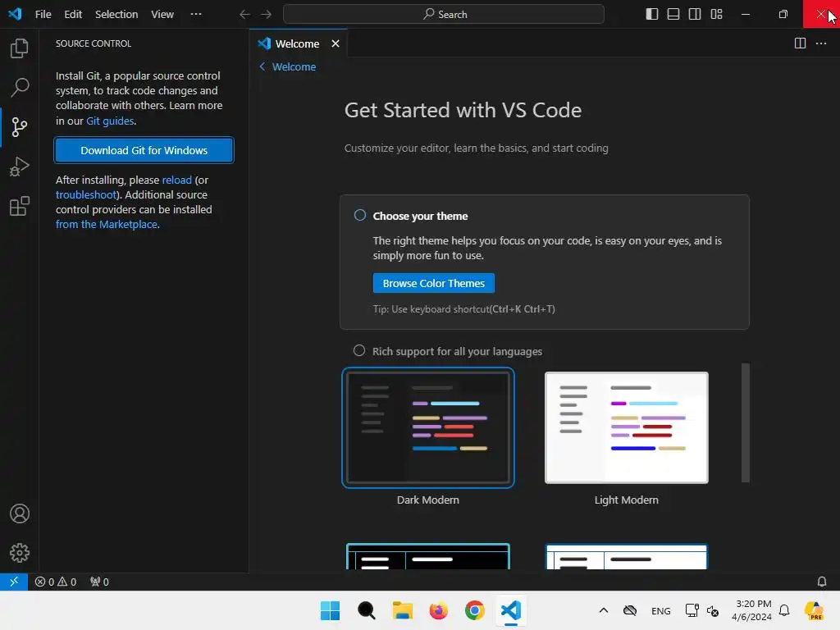This screenshot has height=630, width=840.
Task: Select the light high contrast theme preview
Action: click(x=626, y=556)
